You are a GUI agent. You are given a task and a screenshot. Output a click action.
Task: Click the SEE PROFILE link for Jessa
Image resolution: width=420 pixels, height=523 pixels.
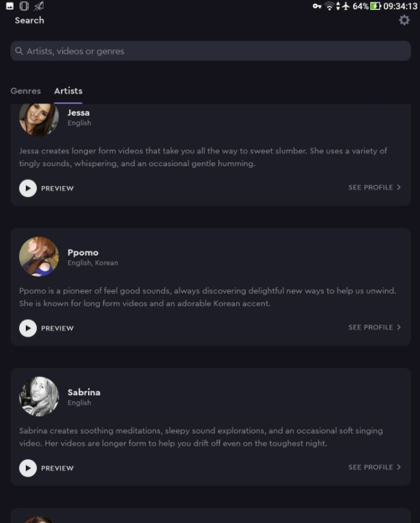370,187
